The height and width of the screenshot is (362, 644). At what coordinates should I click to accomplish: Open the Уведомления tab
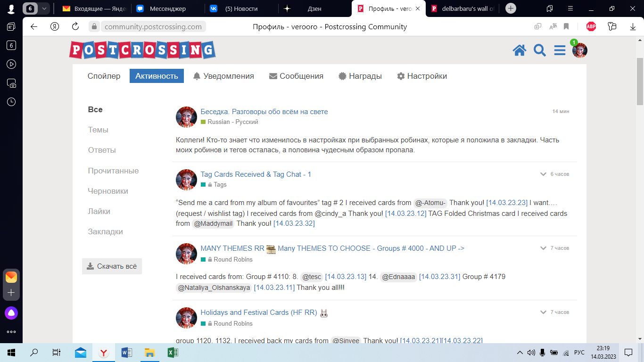223,76
